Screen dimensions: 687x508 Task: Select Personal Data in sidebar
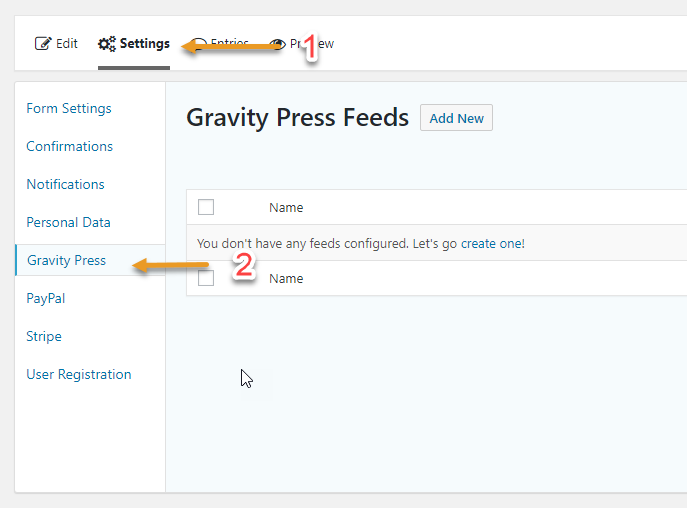coord(68,222)
